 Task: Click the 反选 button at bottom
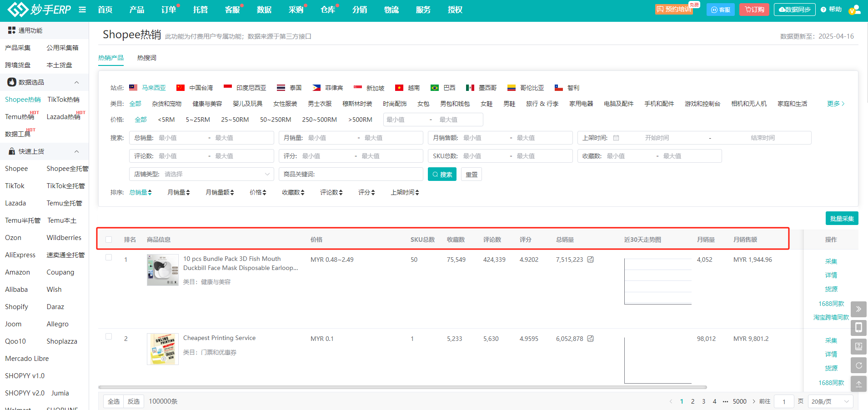click(134, 401)
